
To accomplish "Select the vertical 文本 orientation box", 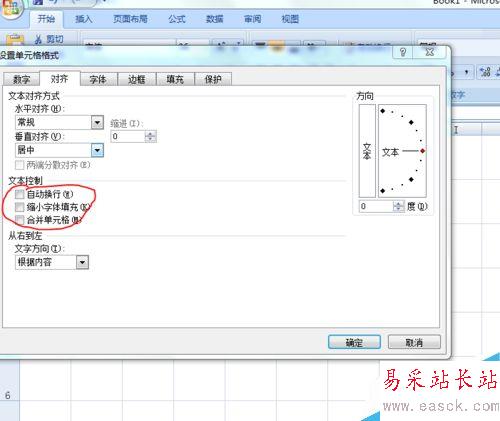I will coord(367,151).
